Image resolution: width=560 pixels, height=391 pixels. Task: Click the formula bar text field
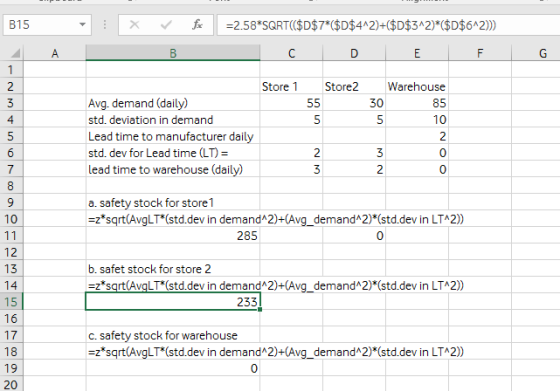[389, 25]
